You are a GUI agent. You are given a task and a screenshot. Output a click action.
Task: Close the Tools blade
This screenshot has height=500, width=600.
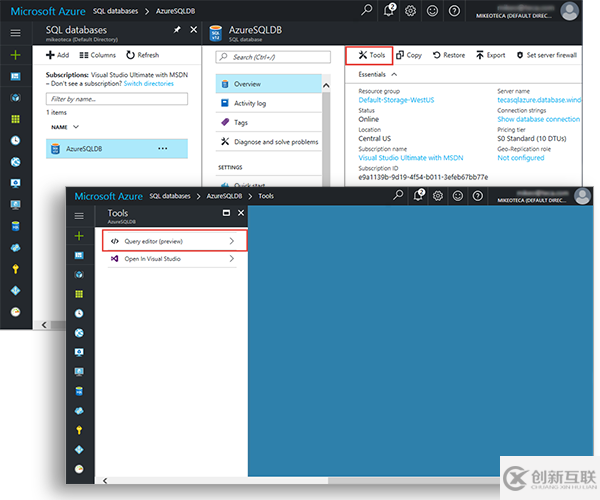coord(241,213)
